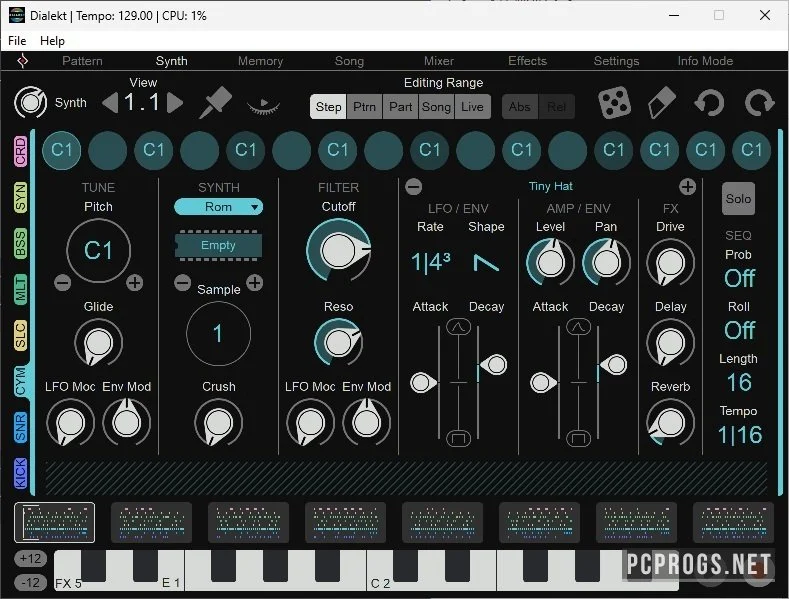
Task: Click AMP/ENV bottom envelope shape icon
Action: pyautogui.click(x=579, y=438)
